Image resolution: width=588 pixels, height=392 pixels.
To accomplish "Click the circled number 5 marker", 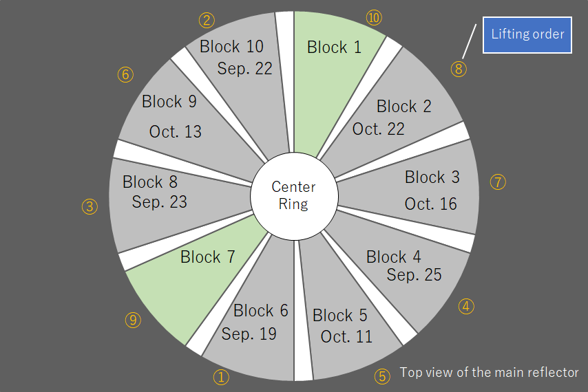I will tap(382, 376).
